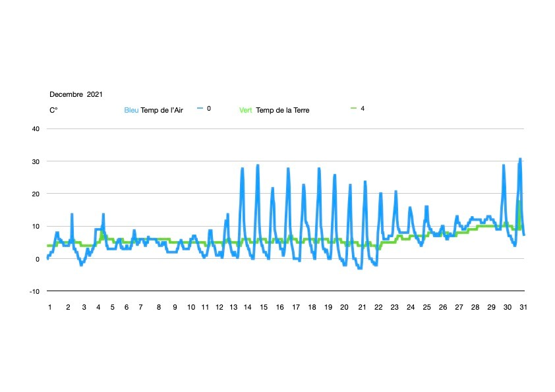This screenshot has height=392, width=555.
Task: Select day 8 on the x-axis
Action: pos(158,307)
